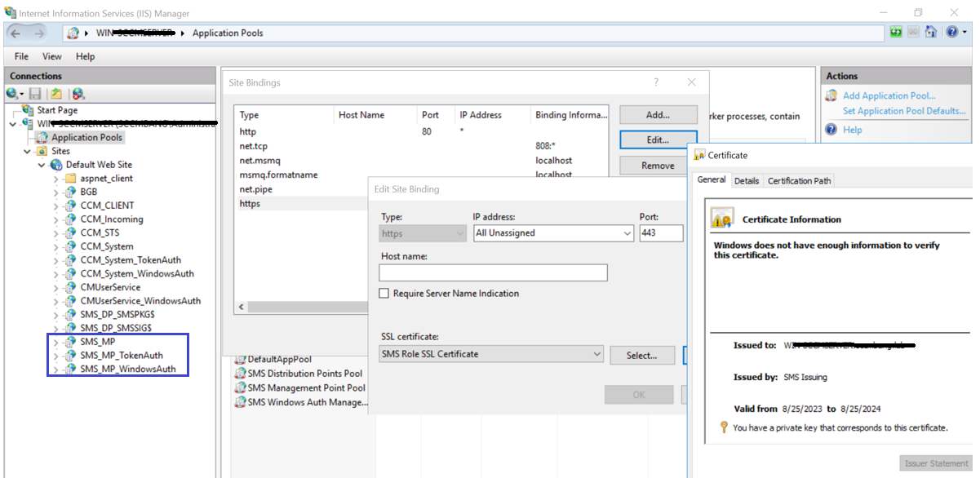
Task: Click the Back navigation arrow
Action: (x=16, y=33)
